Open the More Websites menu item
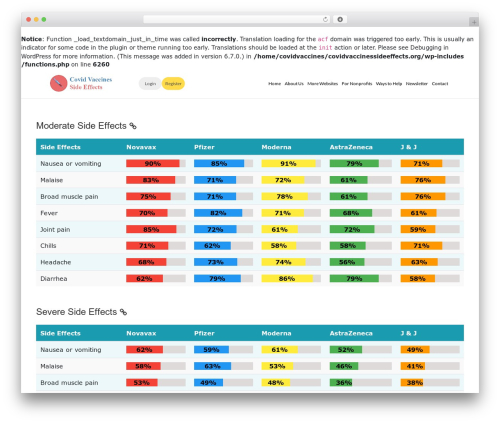The width and height of the screenshot is (500, 423). click(322, 84)
